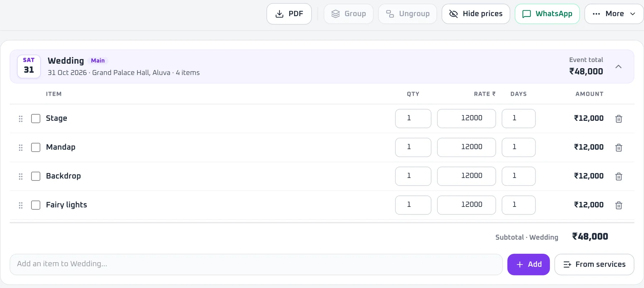Edit the Backdrop days field

(519, 177)
